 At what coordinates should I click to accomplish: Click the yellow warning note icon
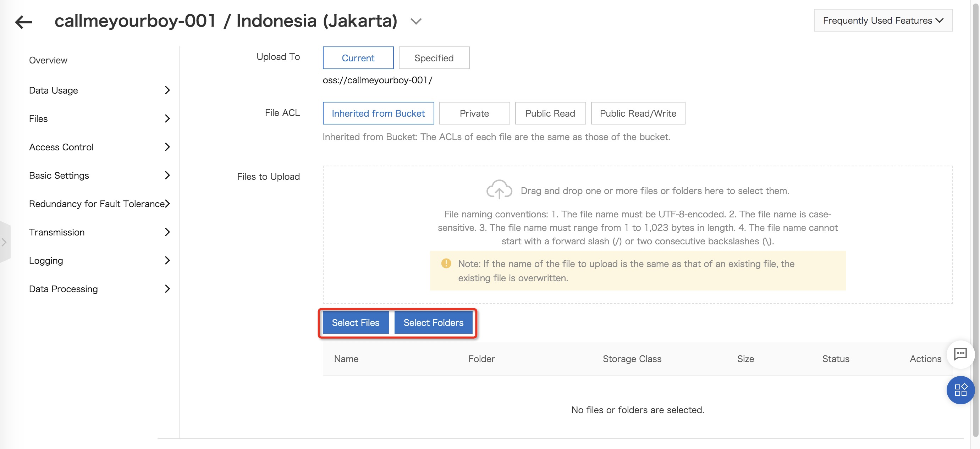coord(446,263)
